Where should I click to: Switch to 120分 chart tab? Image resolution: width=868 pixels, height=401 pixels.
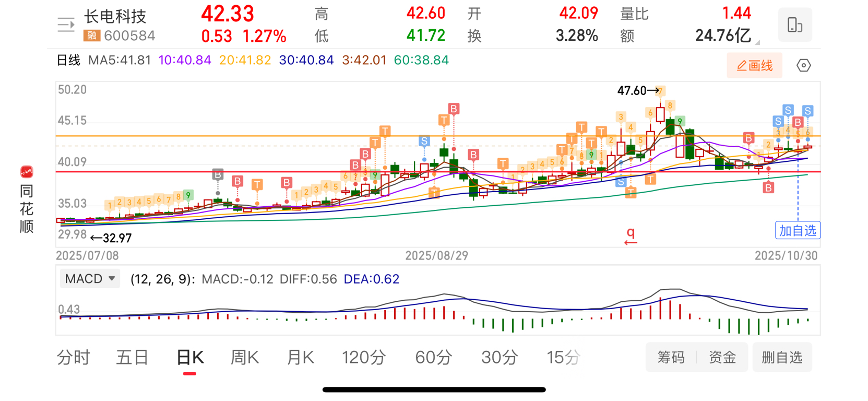(364, 357)
